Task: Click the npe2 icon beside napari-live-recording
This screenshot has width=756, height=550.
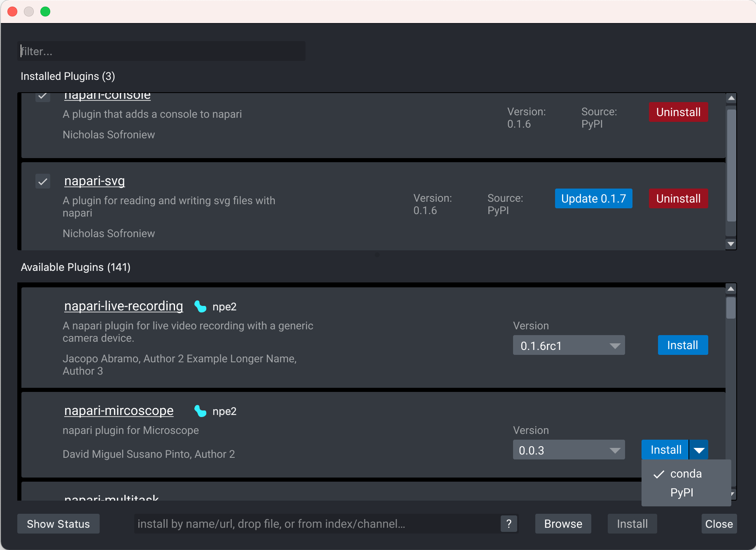Action: click(x=200, y=306)
